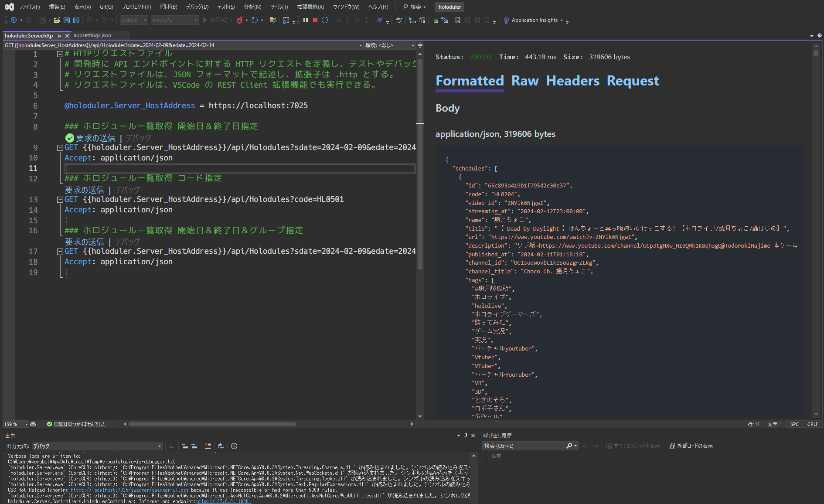Switch to the Raw response tab
The image size is (824, 504).
(x=525, y=81)
